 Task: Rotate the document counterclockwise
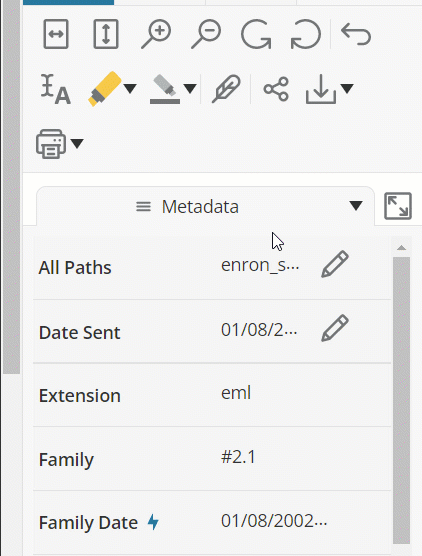tap(306, 34)
